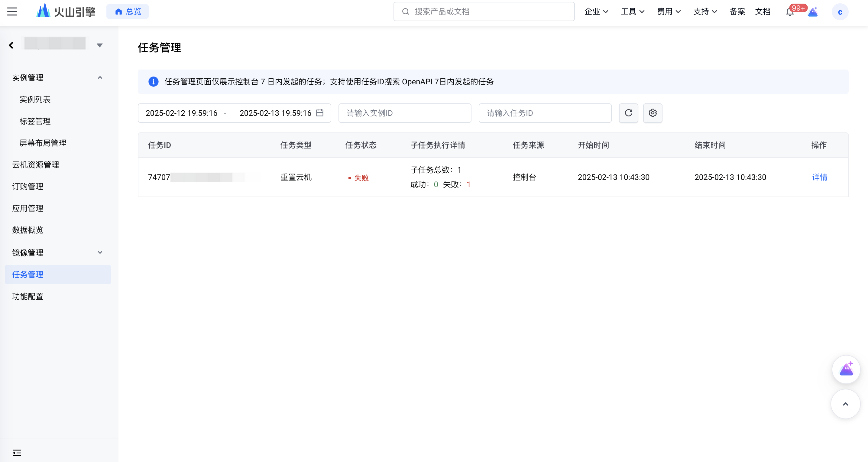
Task: Select 任务管理 in sidebar
Action: (58, 274)
